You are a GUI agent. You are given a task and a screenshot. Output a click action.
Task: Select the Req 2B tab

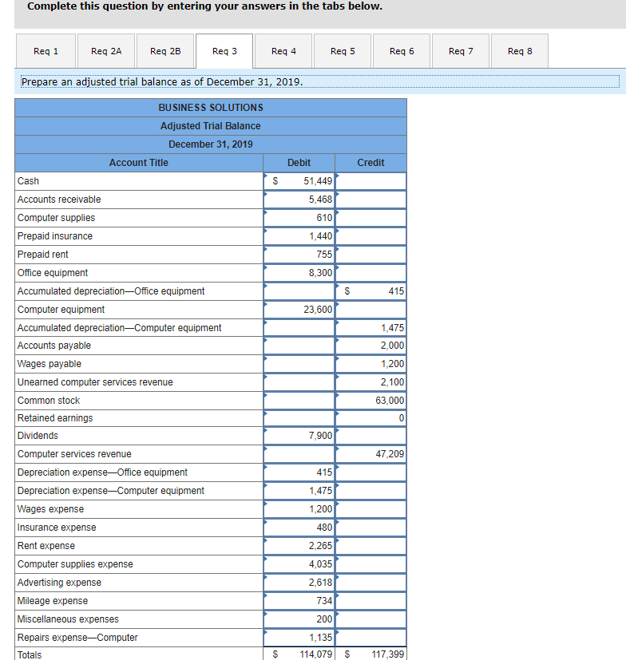165,50
